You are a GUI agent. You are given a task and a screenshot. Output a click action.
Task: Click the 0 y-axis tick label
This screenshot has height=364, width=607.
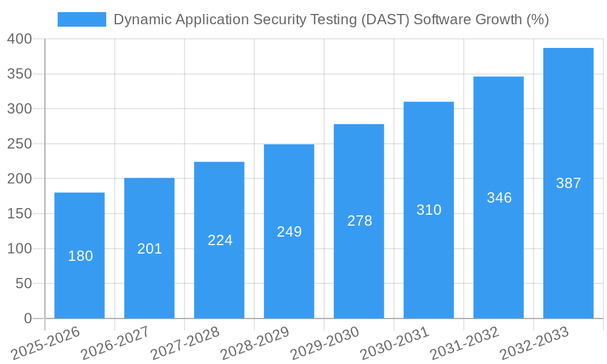(x=27, y=317)
